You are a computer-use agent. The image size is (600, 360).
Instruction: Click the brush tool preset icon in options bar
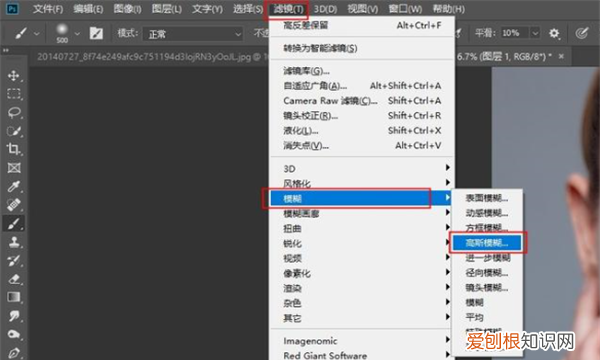point(21,34)
